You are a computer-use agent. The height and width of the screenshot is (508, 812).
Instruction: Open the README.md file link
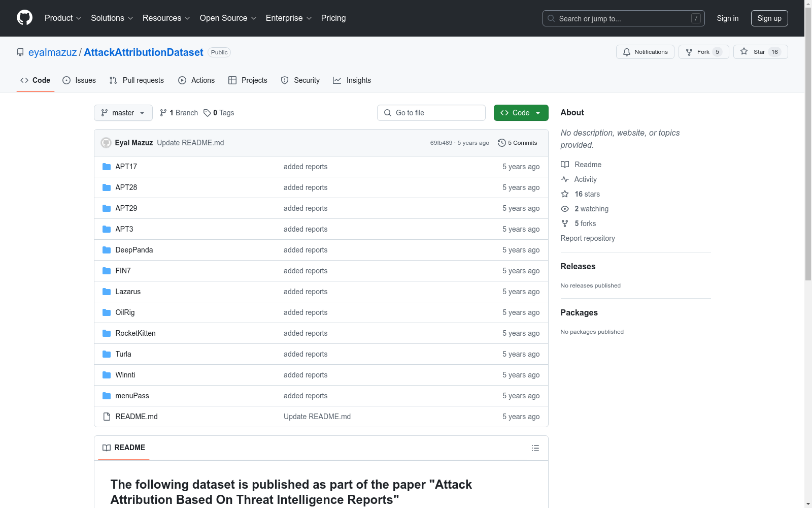pos(137,417)
